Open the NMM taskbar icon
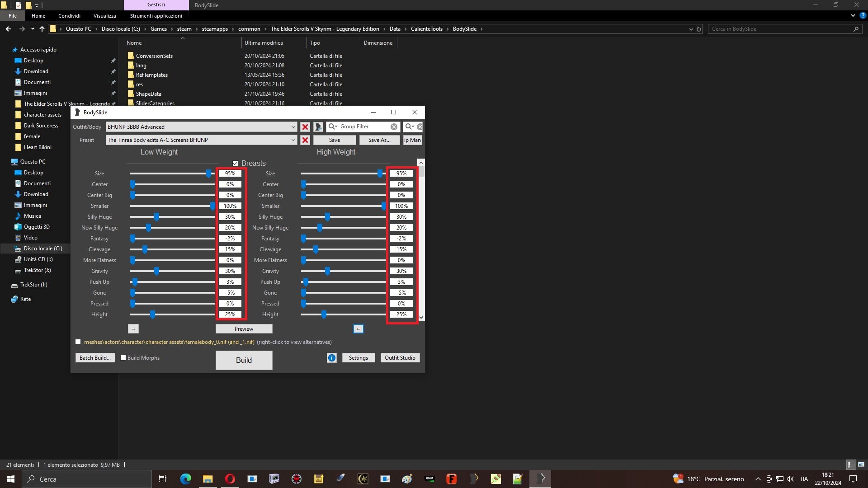Image resolution: width=868 pixels, height=488 pixels. (x=429, y=479)
